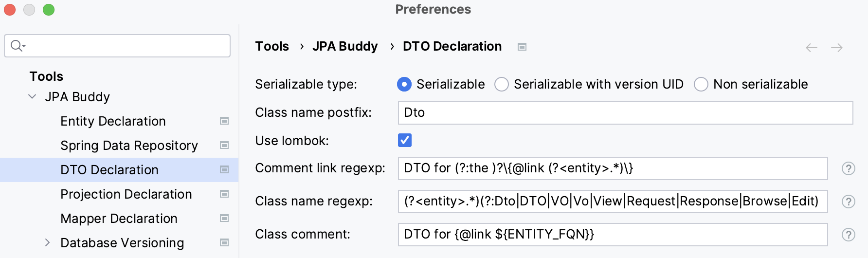Image resolution: width=868 pixels, height=258 pixels.
Task: Select the Serializable radio option
Action: click(404, 84)
